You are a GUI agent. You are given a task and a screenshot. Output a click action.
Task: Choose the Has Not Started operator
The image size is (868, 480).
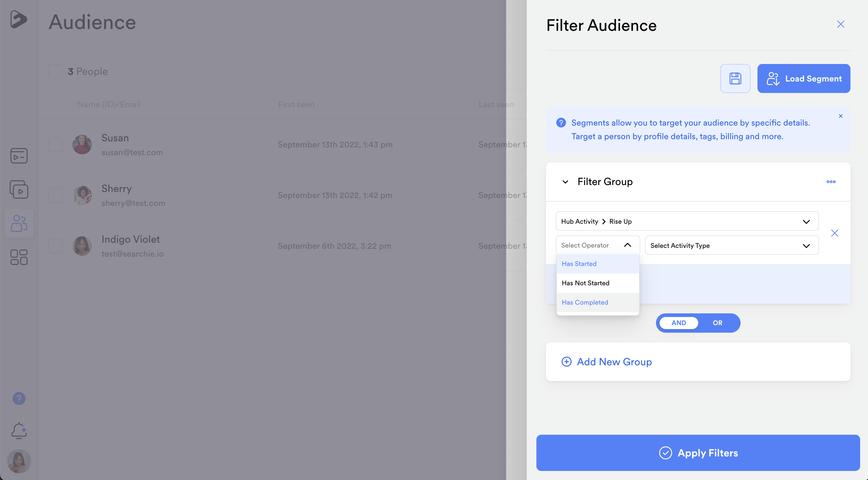585,283
